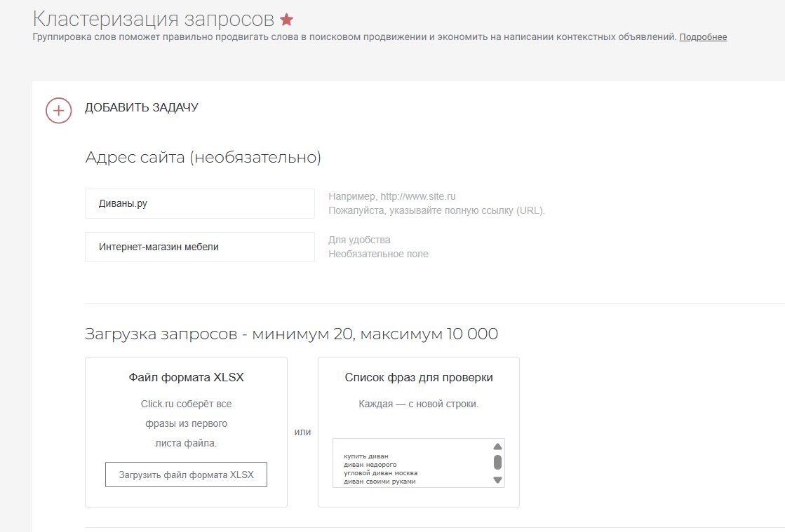Click the 'Список фраз для проверки' heading
This screenshot has width=785, height=532.
coord(419,378)
